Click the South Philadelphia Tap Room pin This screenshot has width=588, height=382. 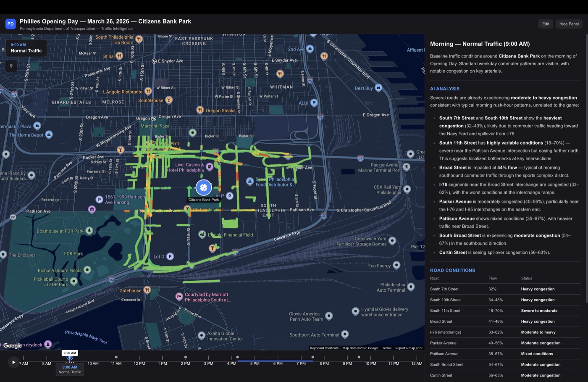pos(139,39)
